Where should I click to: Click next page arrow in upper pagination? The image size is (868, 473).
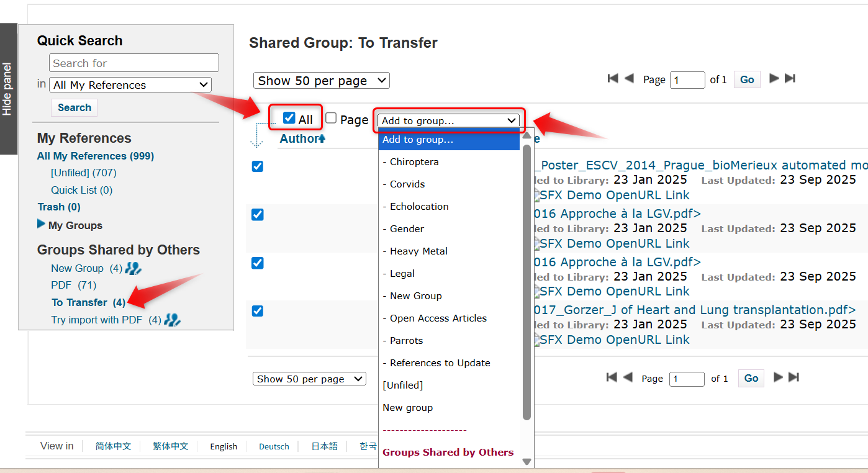click(774, 78)
